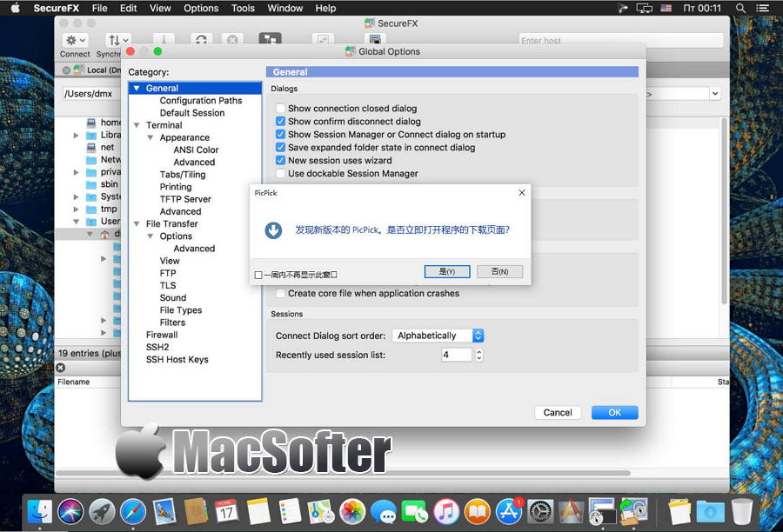Click the Enter host field

620,41
